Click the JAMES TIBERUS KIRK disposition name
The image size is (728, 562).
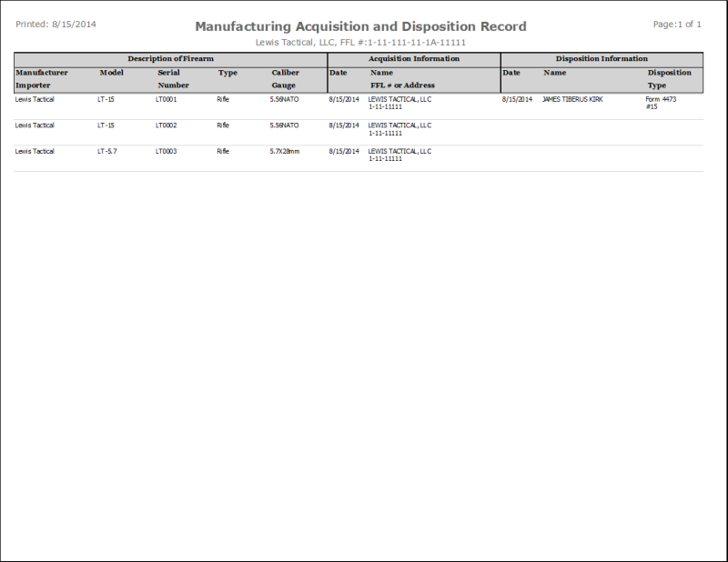pyautogui.click(x=572, y=99)
